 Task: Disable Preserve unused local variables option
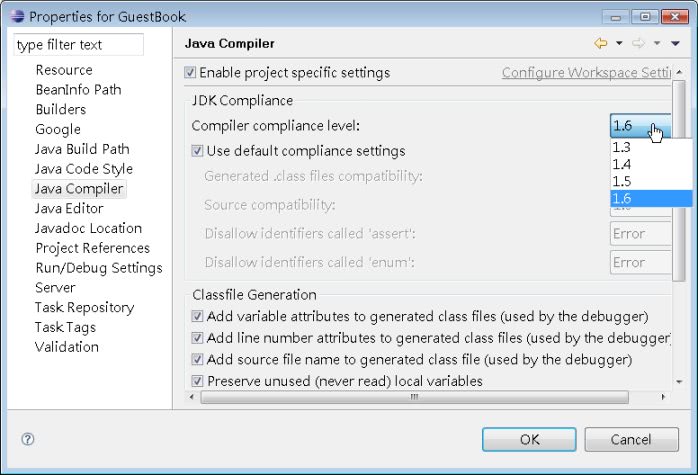[x=198, y=381]
